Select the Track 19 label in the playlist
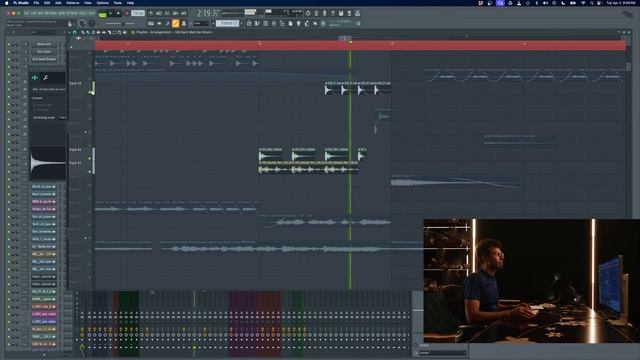 75,83
